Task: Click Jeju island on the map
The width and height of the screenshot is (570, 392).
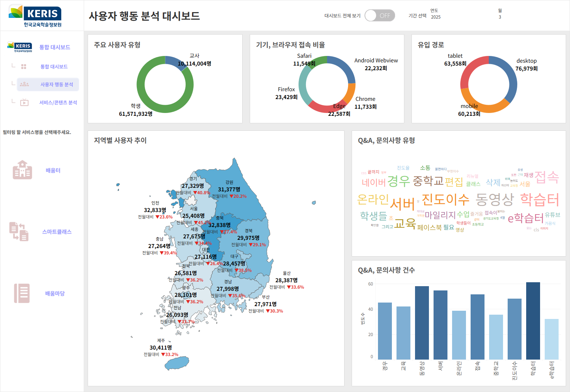Action: point(177,363)
